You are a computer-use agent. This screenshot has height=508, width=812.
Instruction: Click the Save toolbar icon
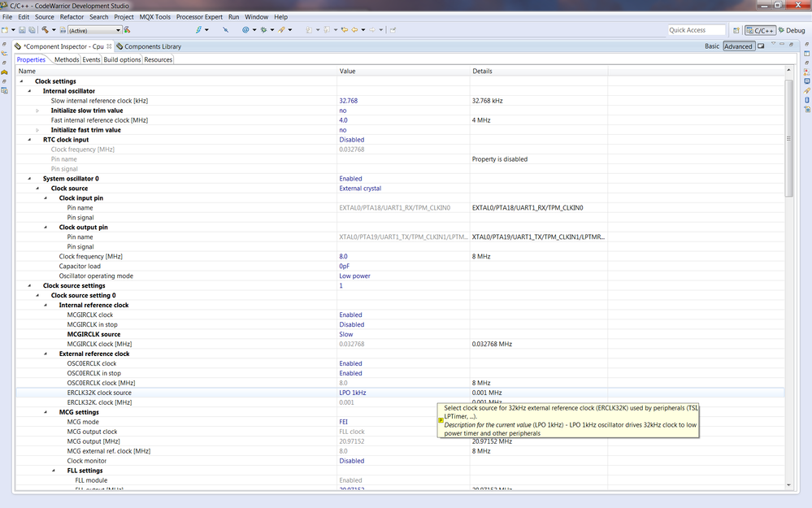pyautogui.click(x=22, y=30)
